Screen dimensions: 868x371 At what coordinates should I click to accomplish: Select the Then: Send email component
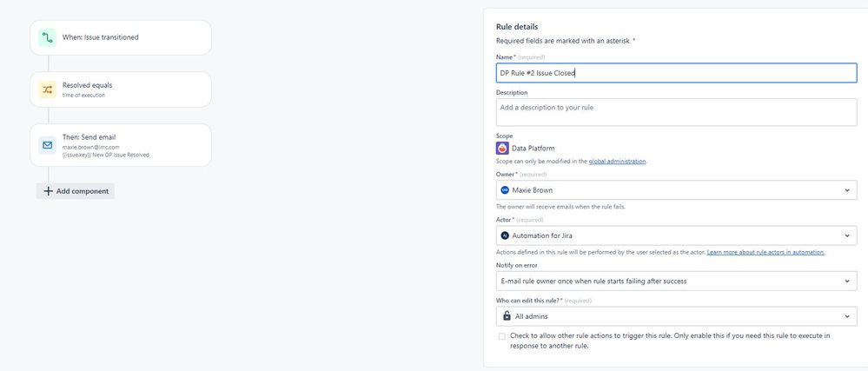click(122, 145)
